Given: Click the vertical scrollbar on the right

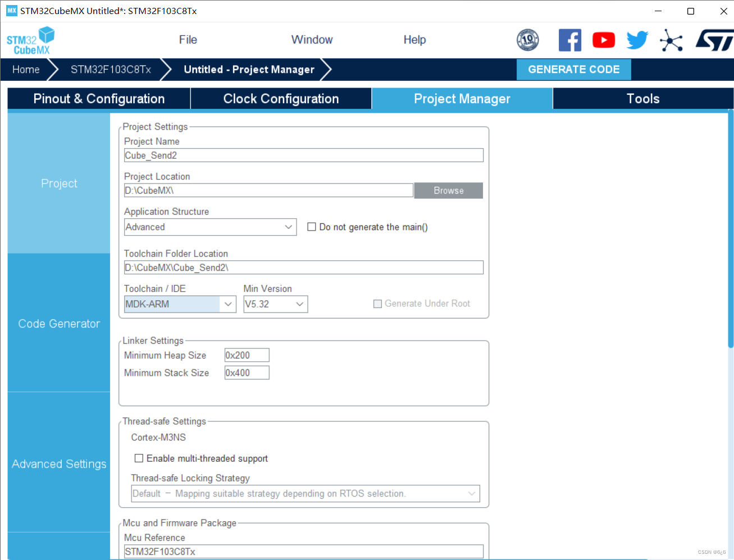Looking at the screenshot, I should (x=731, y=229).
